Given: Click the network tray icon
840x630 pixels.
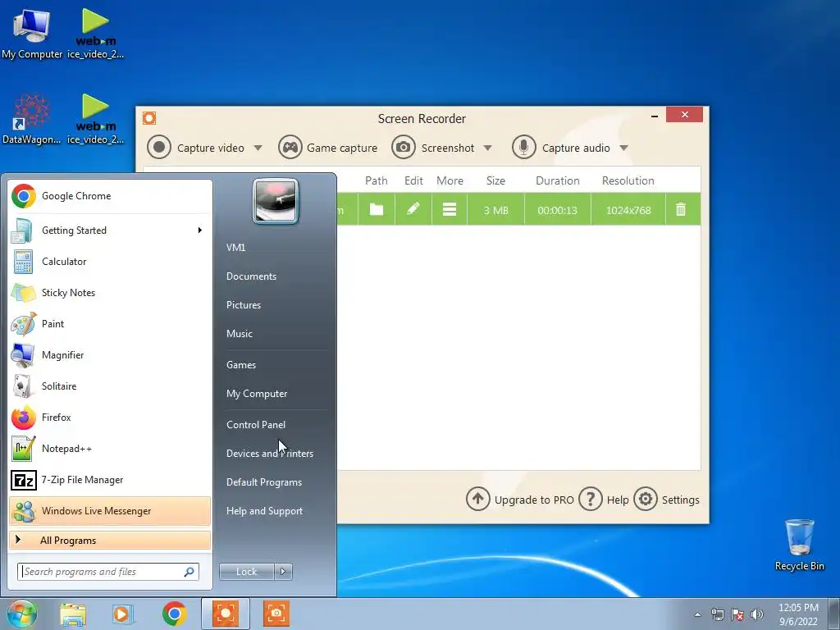Looking at the screenshot, I should 717,614.
